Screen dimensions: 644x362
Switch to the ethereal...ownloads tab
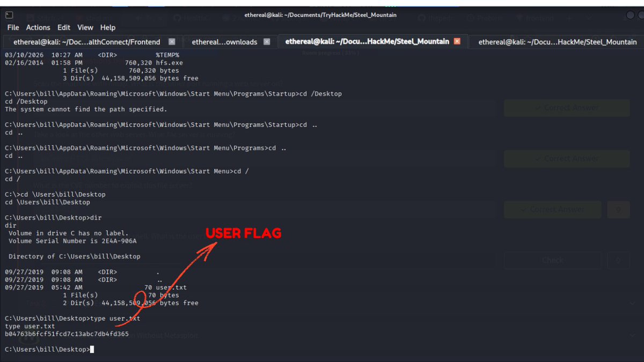(224, 42)
